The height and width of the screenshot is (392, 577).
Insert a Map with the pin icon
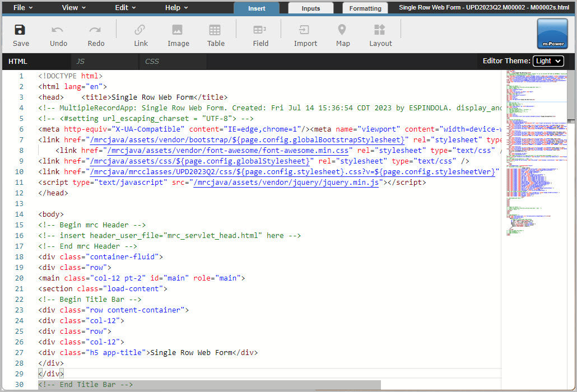[x=342, y=30]
